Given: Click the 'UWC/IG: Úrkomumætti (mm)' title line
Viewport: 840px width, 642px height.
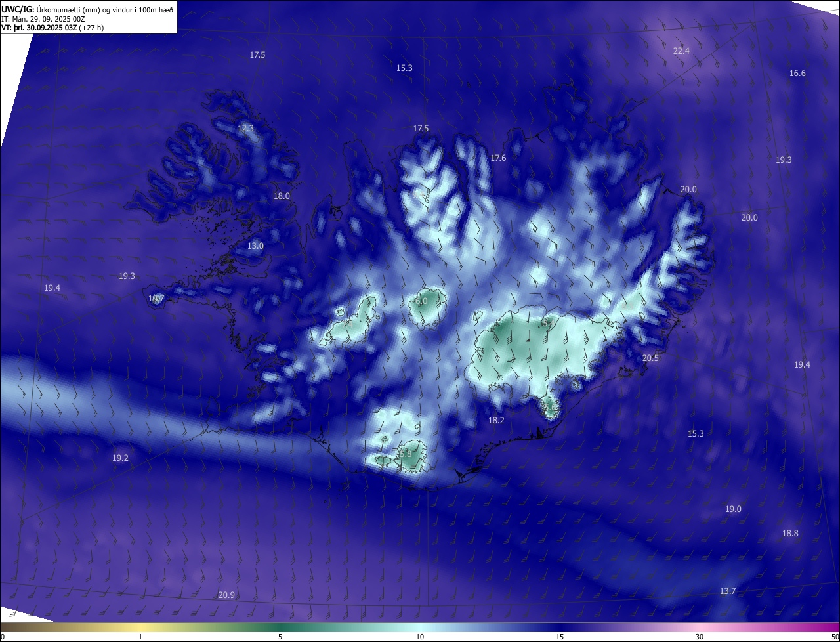Looking at the screenshot, I should point(87,10).
